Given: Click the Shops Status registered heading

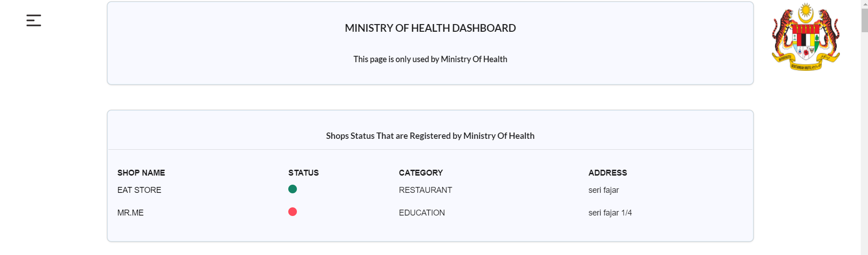Looking at the screenshot, I should click(430, 136).
